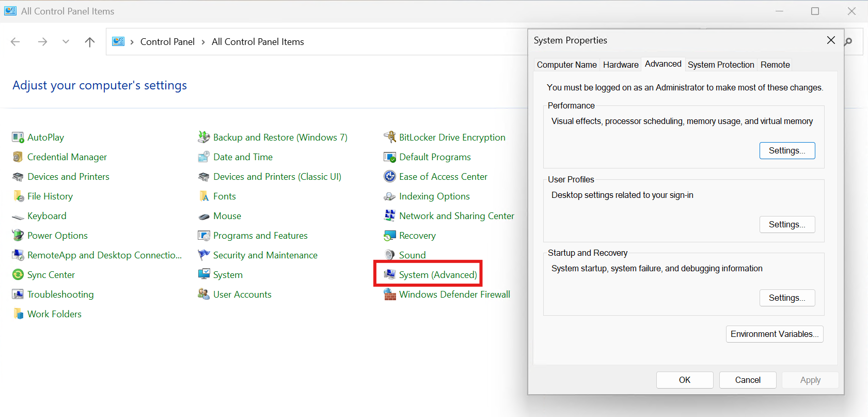Open Environment Variables dialog
The image size is (868, 417).
click(775, 334)
